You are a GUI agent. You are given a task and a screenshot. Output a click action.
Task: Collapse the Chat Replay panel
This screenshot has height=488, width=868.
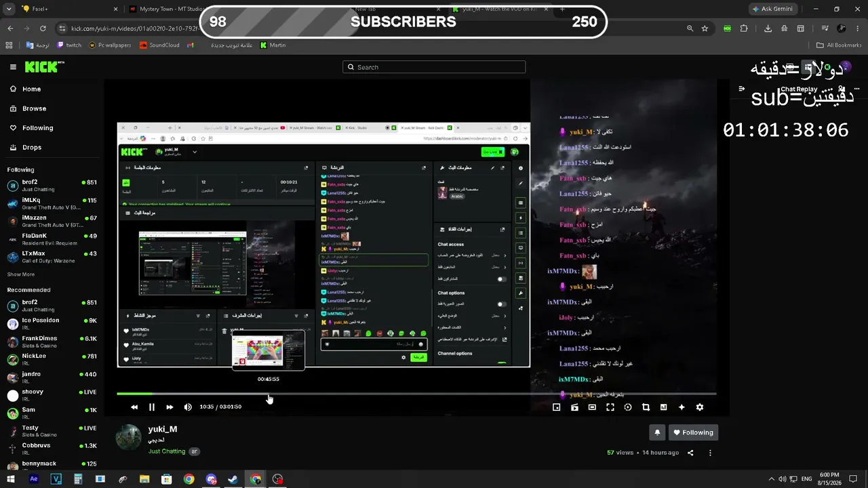tap(742, 89)
